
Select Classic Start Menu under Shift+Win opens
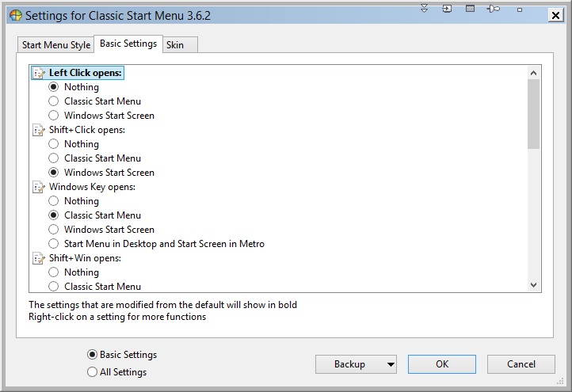tap(54, 286)
